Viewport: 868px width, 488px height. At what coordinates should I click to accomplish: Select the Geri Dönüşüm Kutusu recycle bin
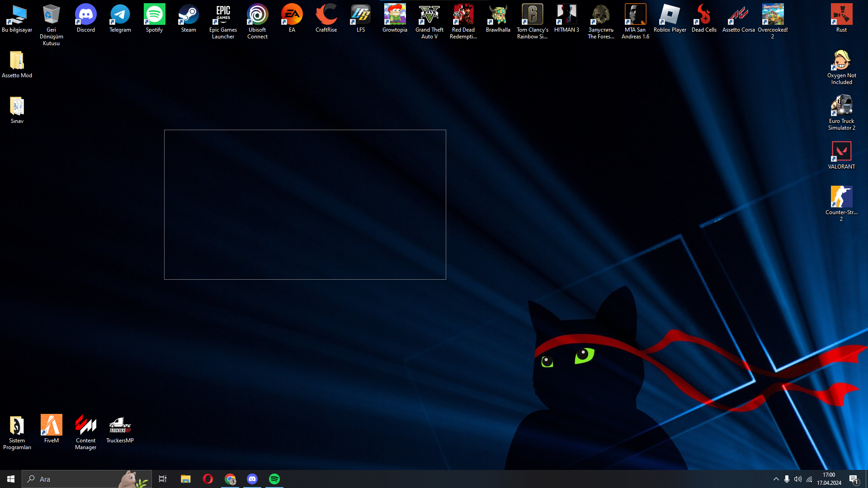(52, 25)
